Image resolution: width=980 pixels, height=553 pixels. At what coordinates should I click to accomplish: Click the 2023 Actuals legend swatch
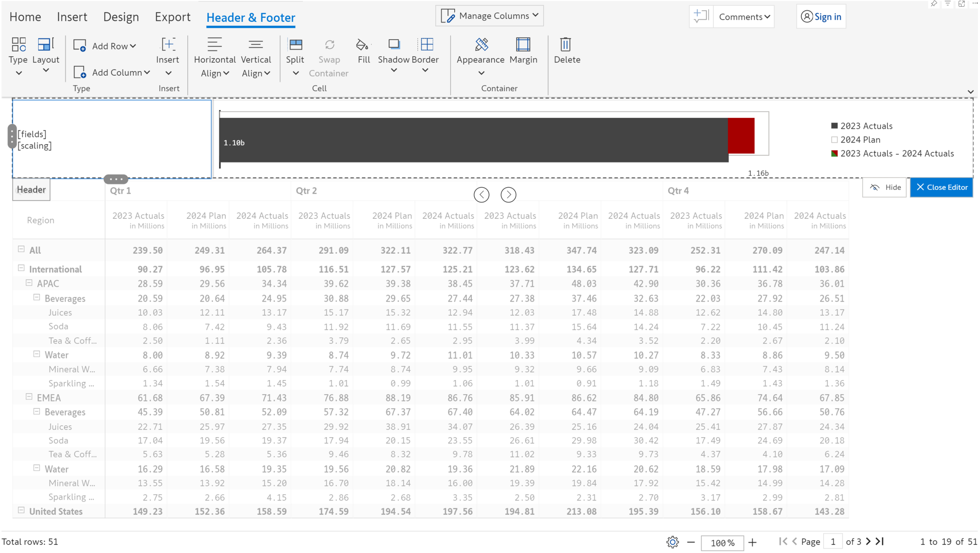coord(834,126)
